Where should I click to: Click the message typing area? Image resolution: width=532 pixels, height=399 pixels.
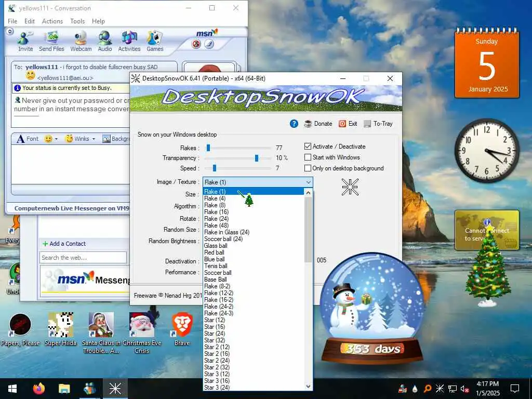[71, 165]
